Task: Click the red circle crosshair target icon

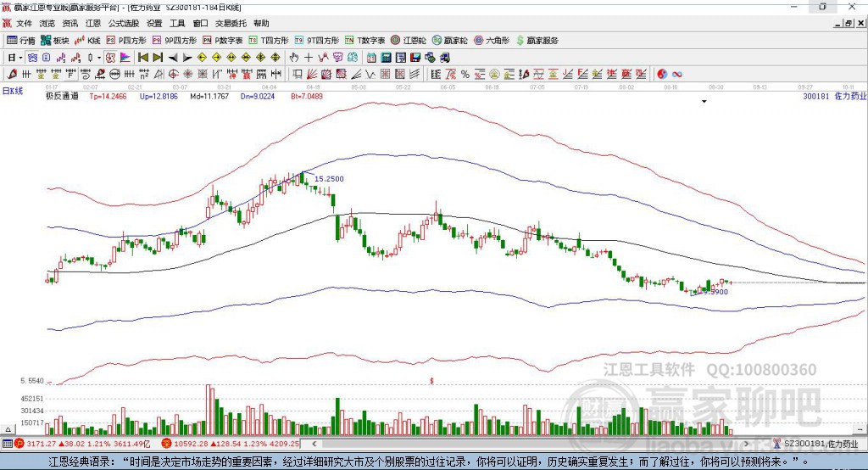Action: [173, 74]
